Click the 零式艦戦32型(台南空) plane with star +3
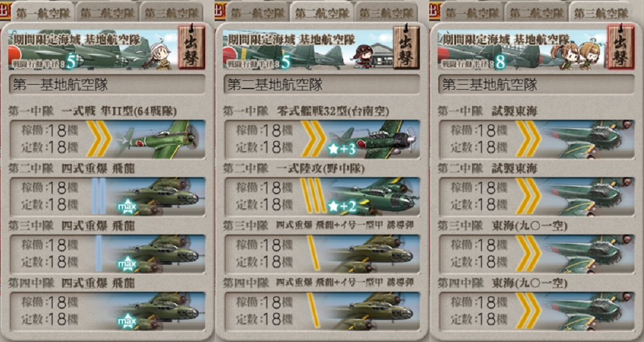This screenshot has height=342, width=644. 322,139
